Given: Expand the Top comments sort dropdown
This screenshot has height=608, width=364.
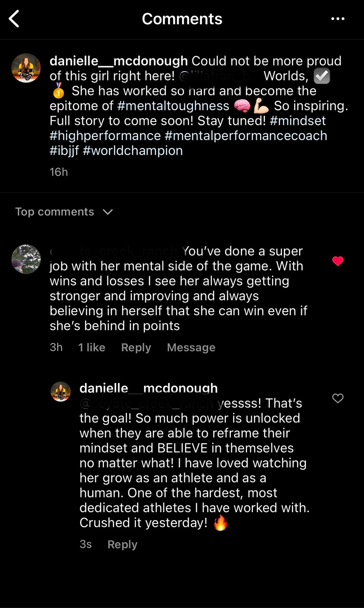Looking at the screenshot, I should (x=55, y=212).
